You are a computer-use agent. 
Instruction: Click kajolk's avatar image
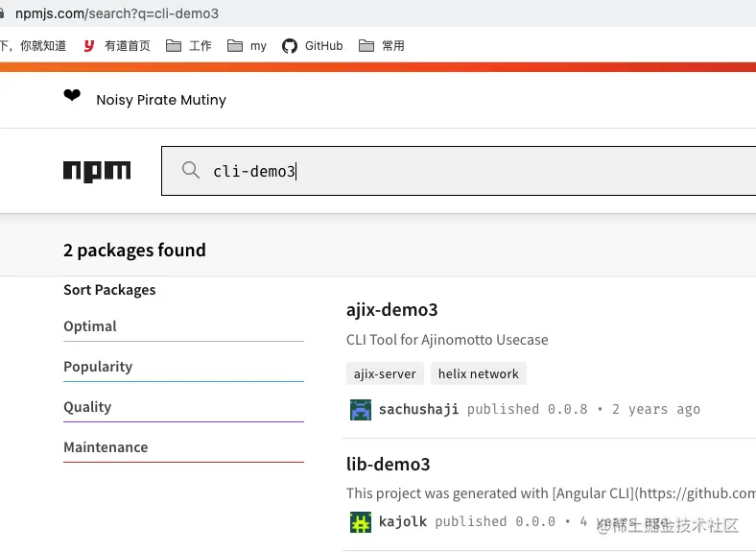(361, 522)
